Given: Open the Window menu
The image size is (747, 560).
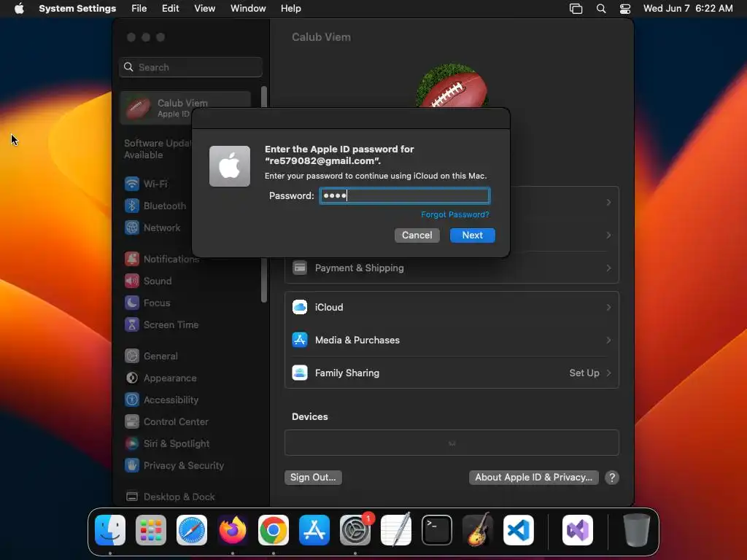Looking at the screenshot, I should pos(248,9).
